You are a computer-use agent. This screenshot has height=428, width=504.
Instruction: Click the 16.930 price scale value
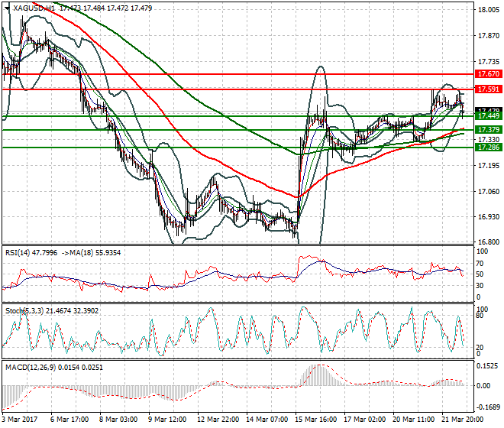tap(489, 217)
